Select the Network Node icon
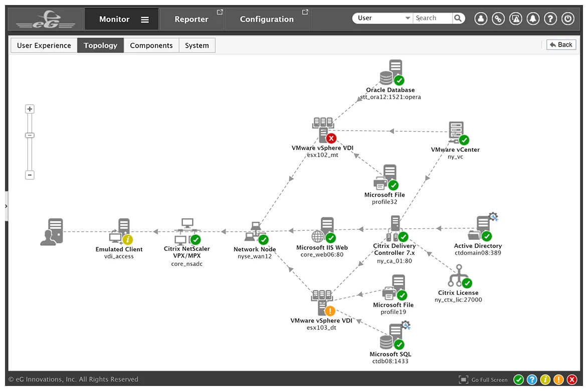Viewport: 588px width, 391px height. click(x=257, y=233)
